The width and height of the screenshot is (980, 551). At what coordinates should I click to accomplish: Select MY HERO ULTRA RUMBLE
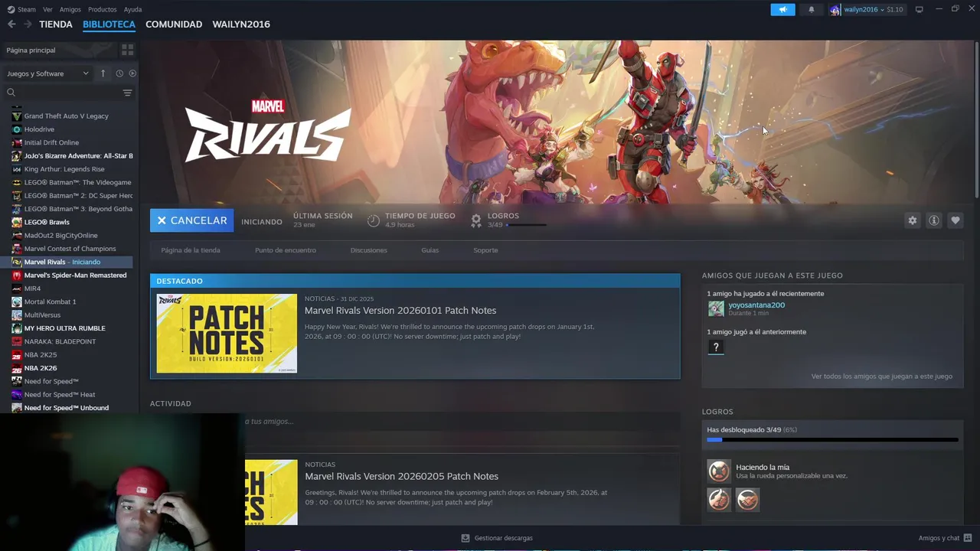64,328
